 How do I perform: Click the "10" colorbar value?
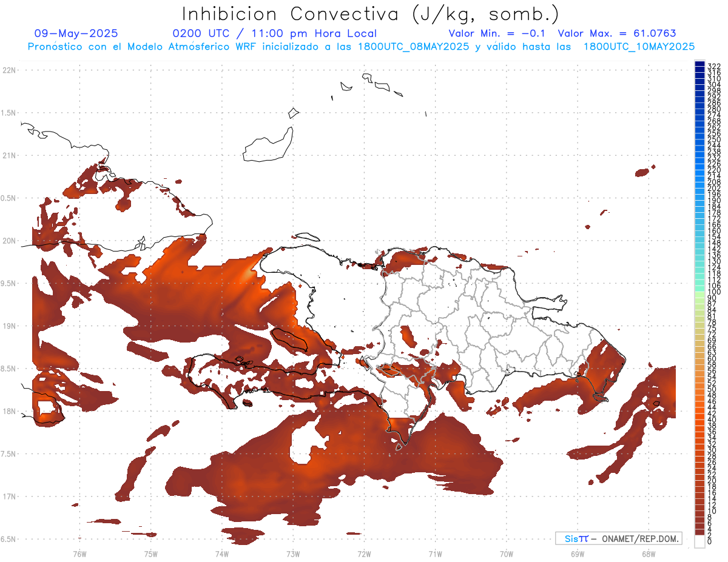point(712,511)
